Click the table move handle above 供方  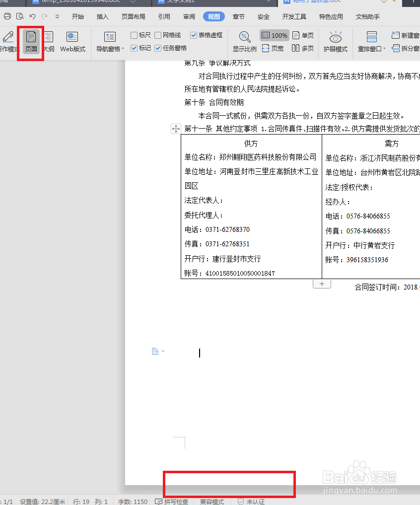click(176, 129)
